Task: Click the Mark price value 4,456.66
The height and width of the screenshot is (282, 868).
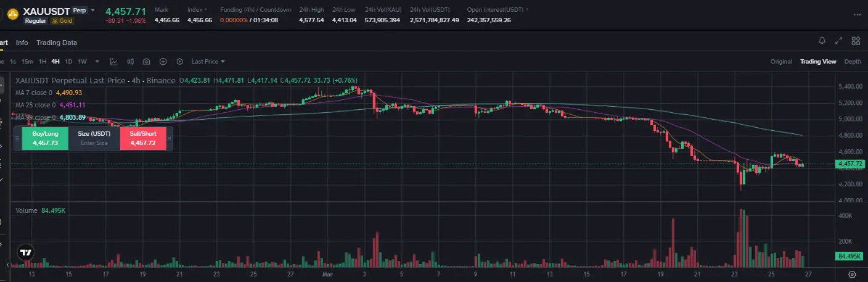Action: tap(167, 20)
